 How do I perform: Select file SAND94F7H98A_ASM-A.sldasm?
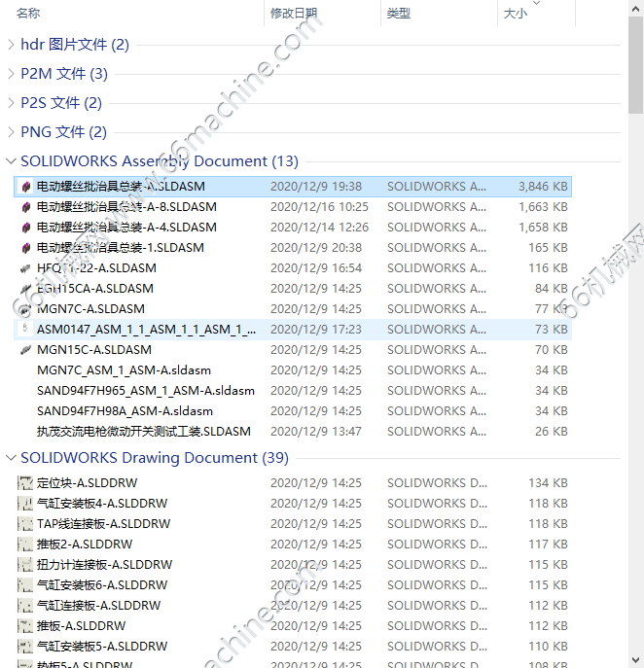tap(125, 411)
